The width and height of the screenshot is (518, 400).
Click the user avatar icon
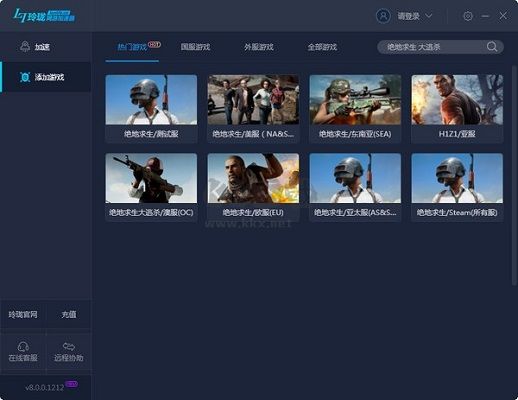click(x=383, y=16)
